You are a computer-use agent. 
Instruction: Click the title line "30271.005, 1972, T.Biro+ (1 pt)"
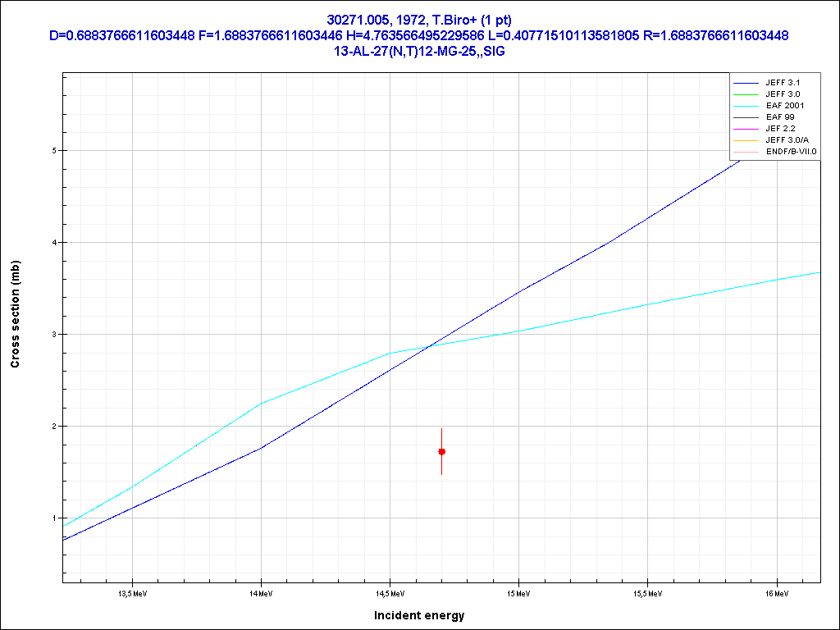[x=419, y=20]
